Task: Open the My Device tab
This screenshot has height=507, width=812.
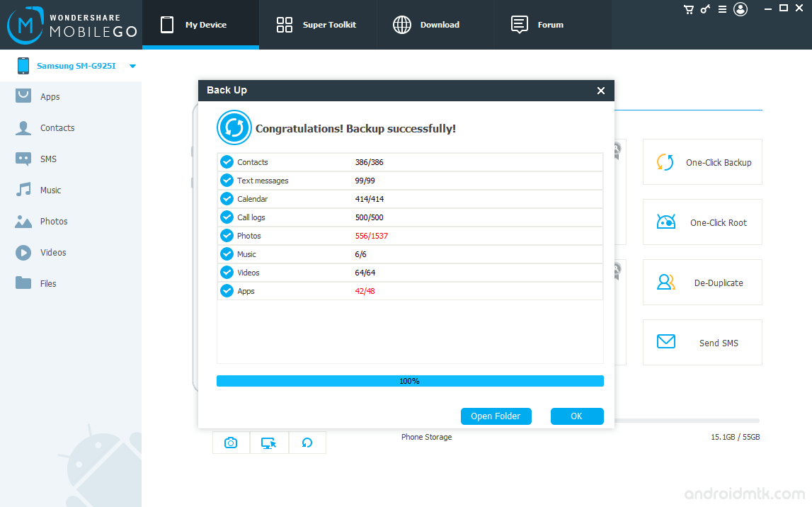Action: point(200,25)
